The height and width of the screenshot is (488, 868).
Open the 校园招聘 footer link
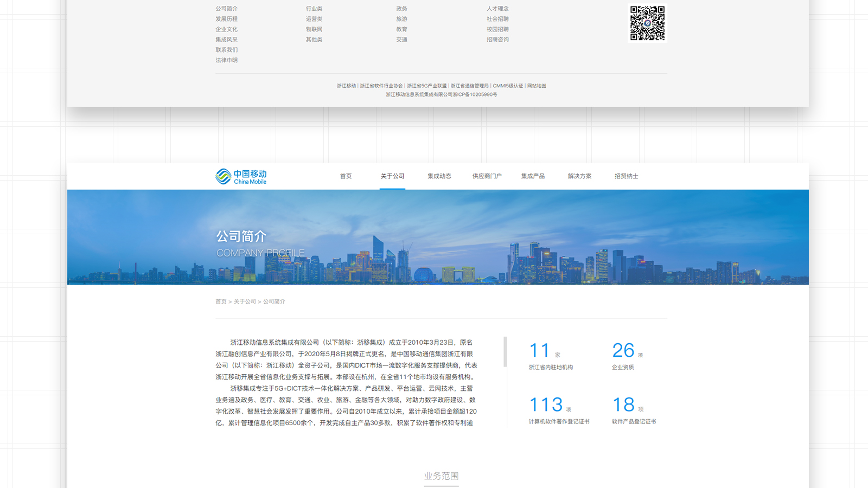[x=497, y=29]
